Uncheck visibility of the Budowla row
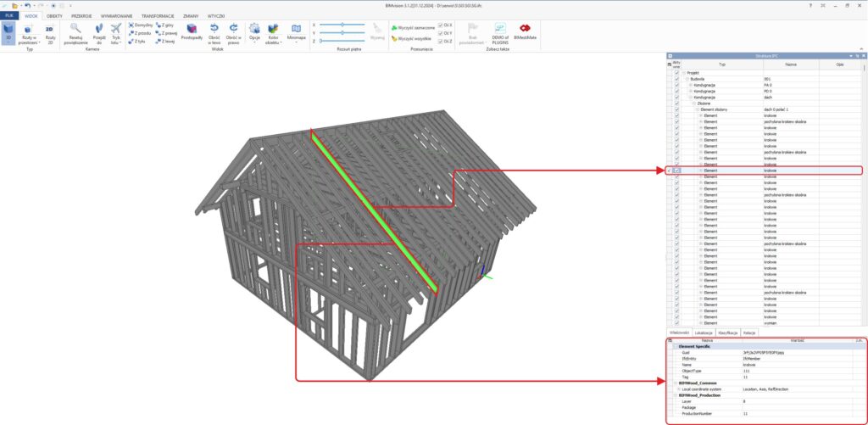 (x=676, y=79)
